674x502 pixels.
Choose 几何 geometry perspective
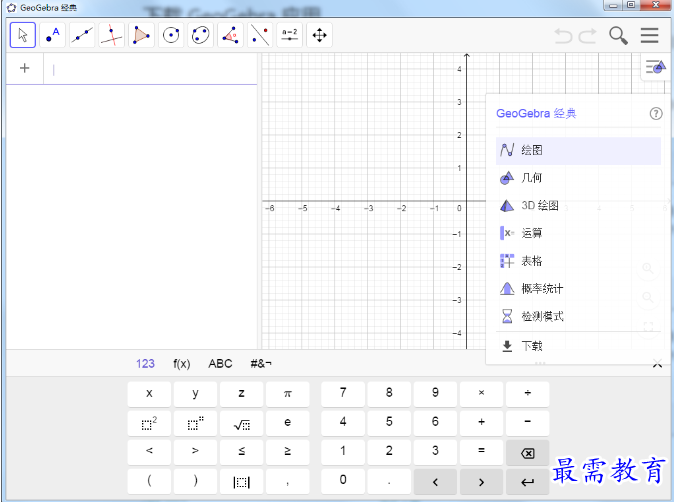coord(578,178)
